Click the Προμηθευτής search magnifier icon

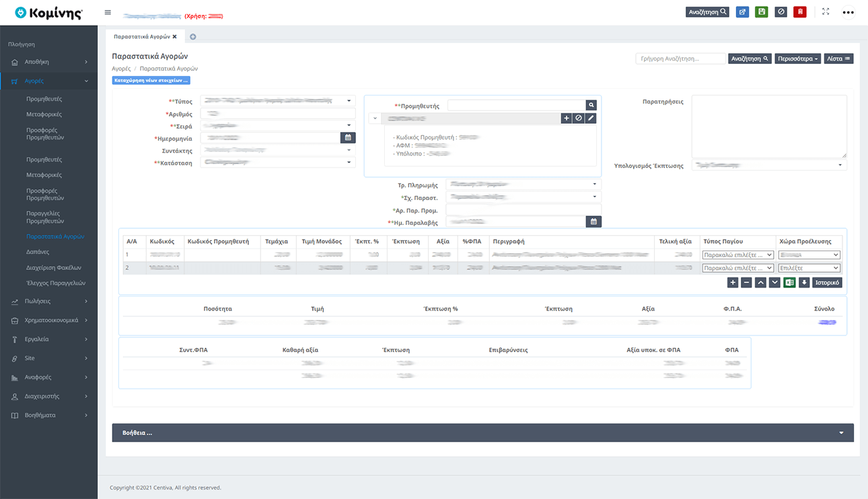tap(591, 105)
